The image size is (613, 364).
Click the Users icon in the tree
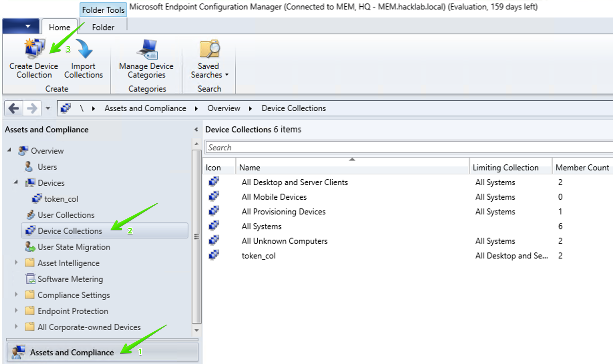29,167
